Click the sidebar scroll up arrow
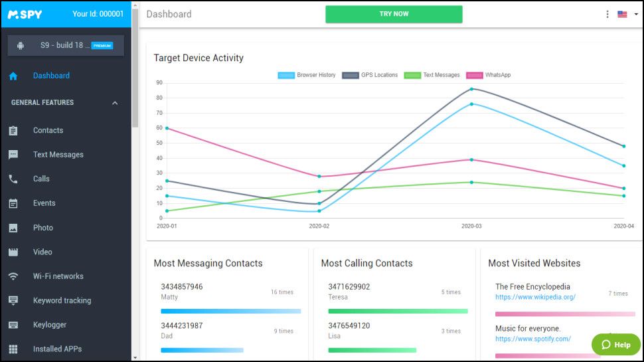 pyautogui.click(x=135, y=5)
